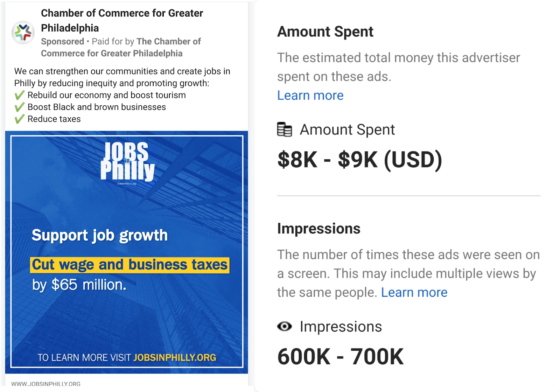
Task: Click the green checkmark beside Boost Black businesses
Action: point(20,107)
